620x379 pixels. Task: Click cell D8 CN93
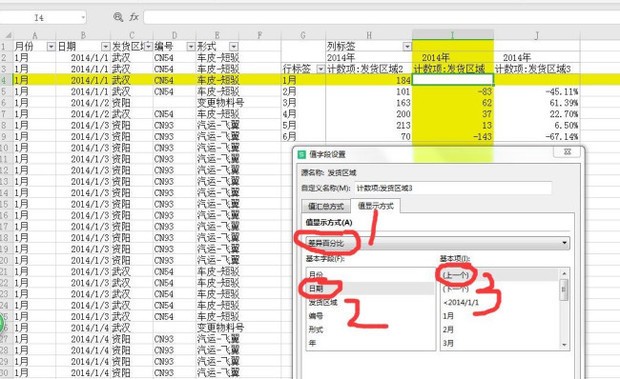coord(174,125)
